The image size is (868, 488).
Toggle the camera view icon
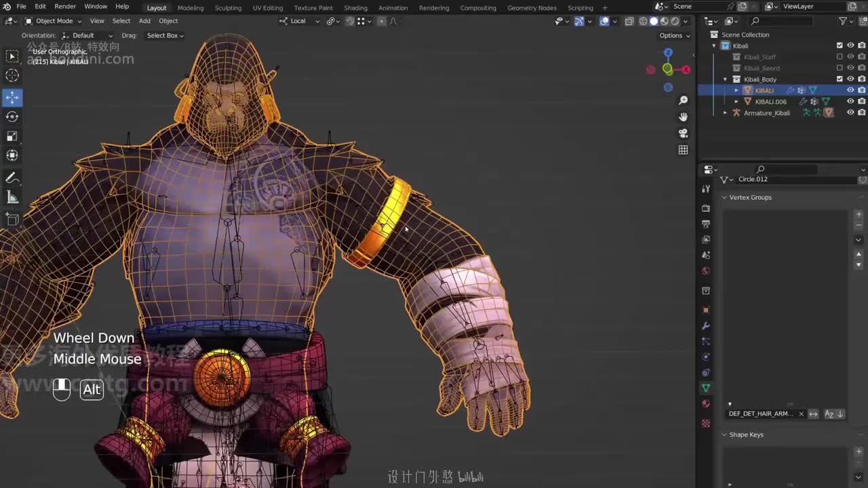coord(683,133)
